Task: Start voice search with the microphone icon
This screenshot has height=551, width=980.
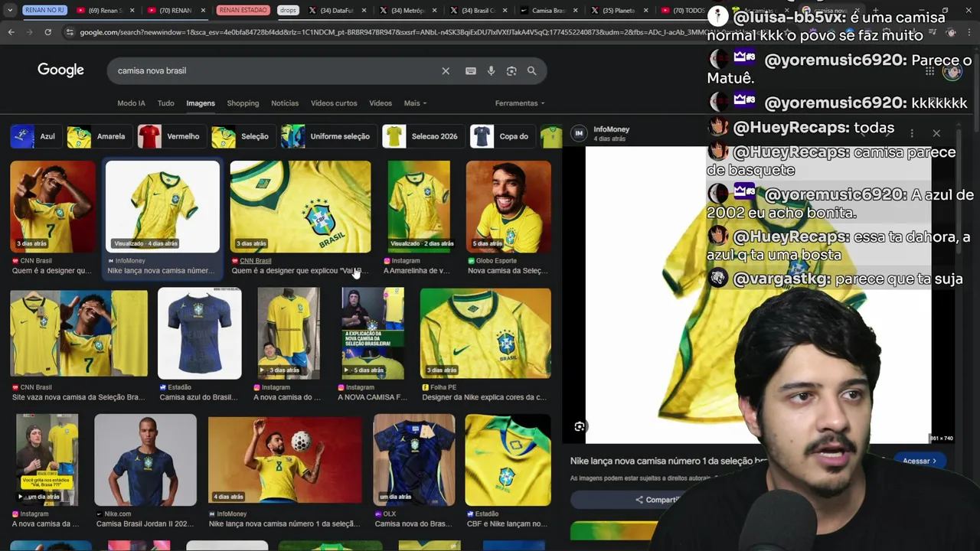Action: point(491,70)
